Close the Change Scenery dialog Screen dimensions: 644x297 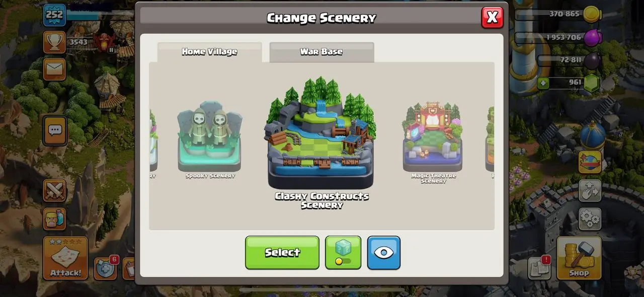point(492,18)
